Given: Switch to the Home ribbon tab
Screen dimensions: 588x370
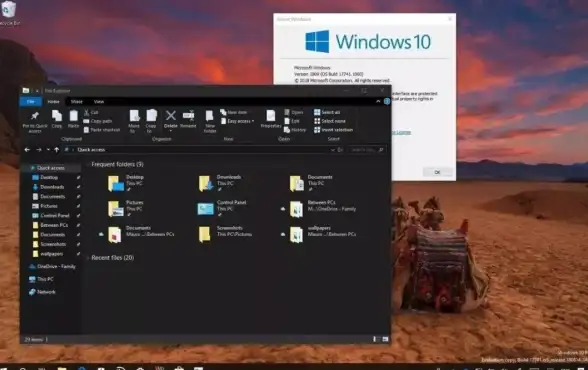Looking at the screenshot, I should coord(54,101).
